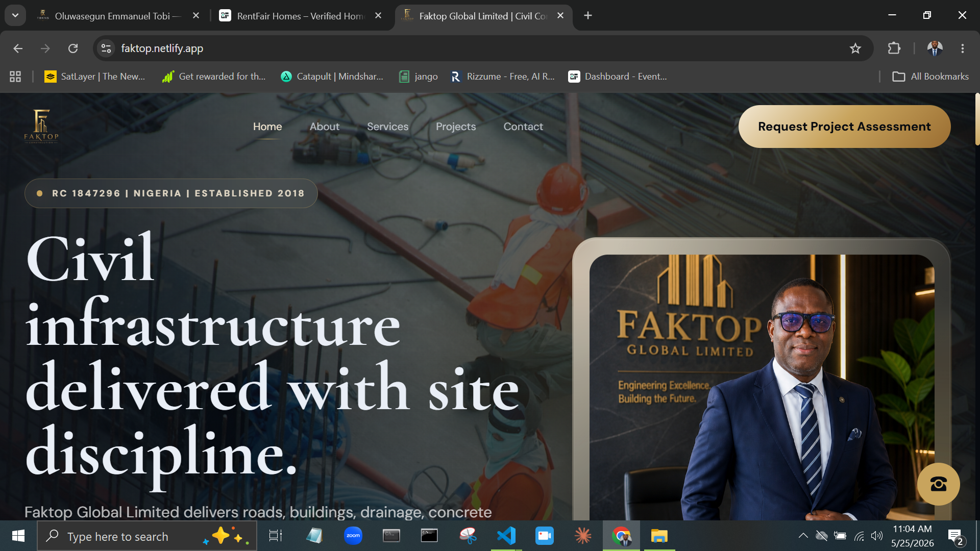Open the battery status tray icon

[840, 536]
